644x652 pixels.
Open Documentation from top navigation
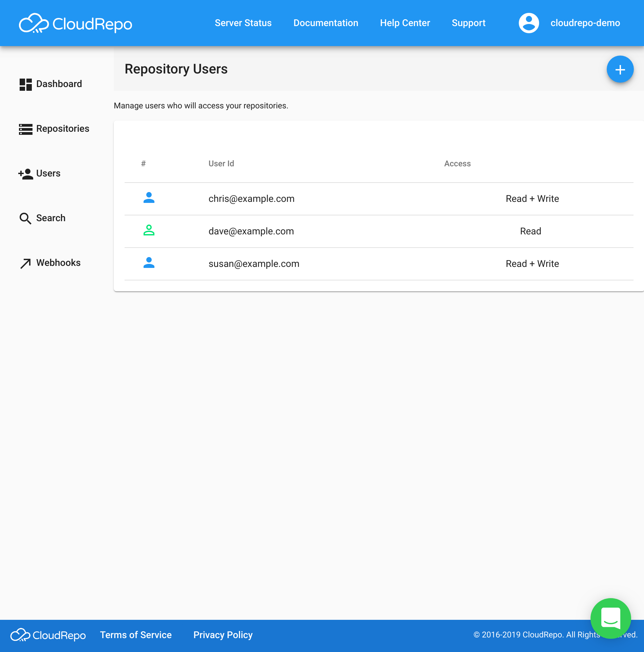pyautogui.click(x=326, y=23)
